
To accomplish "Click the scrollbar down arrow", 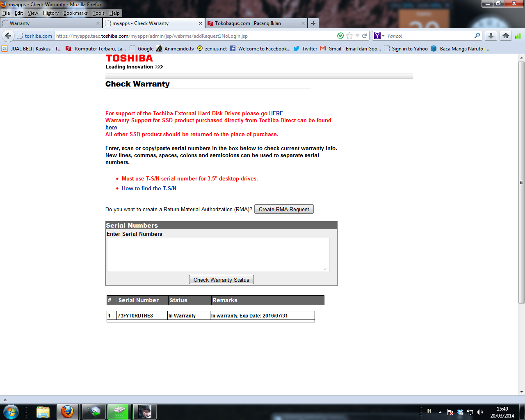I will coord(521,392).
